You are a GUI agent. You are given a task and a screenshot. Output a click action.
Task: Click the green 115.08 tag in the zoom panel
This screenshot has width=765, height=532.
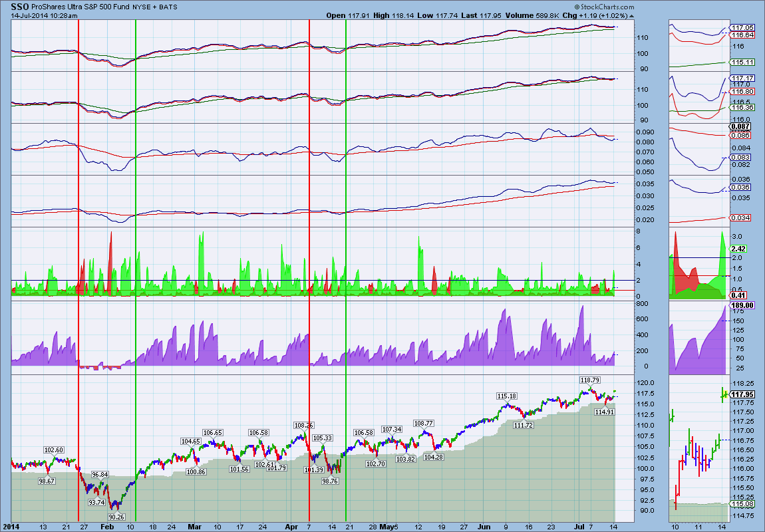pyautogui.click(x=742, y=503)
